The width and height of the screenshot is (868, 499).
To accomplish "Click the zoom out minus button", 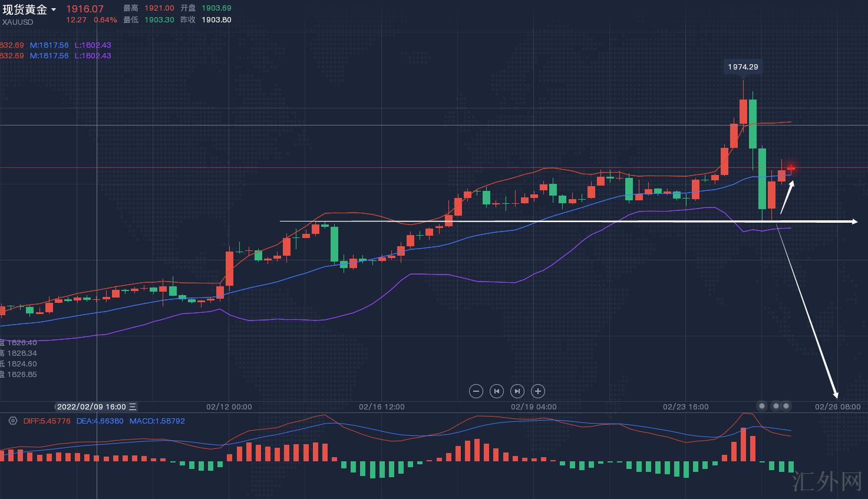I will tap(476, 391).
